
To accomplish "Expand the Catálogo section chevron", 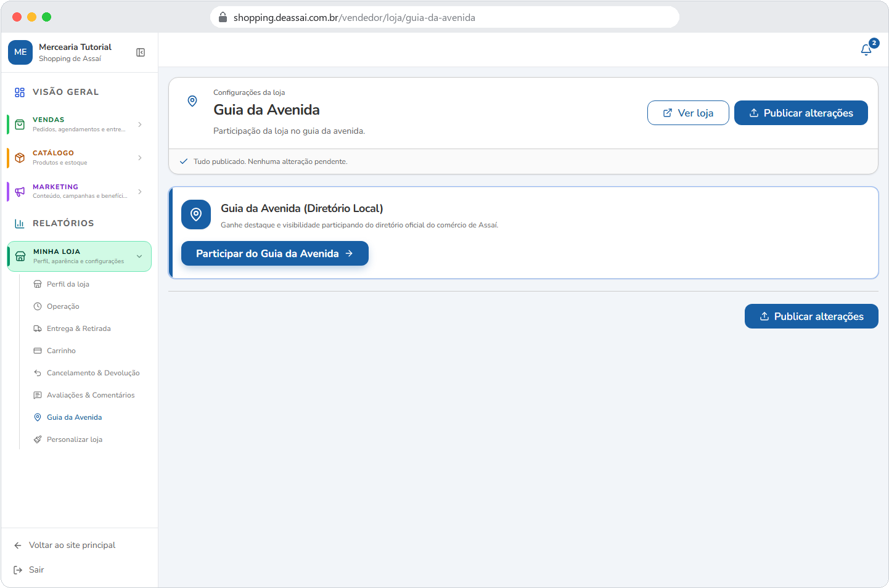I will pos(140,158).
